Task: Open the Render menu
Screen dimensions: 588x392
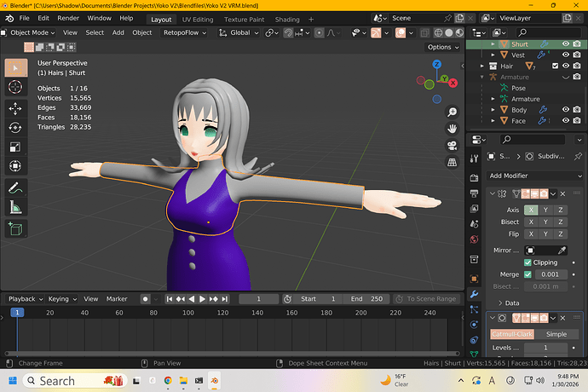Action: (68, 18)
